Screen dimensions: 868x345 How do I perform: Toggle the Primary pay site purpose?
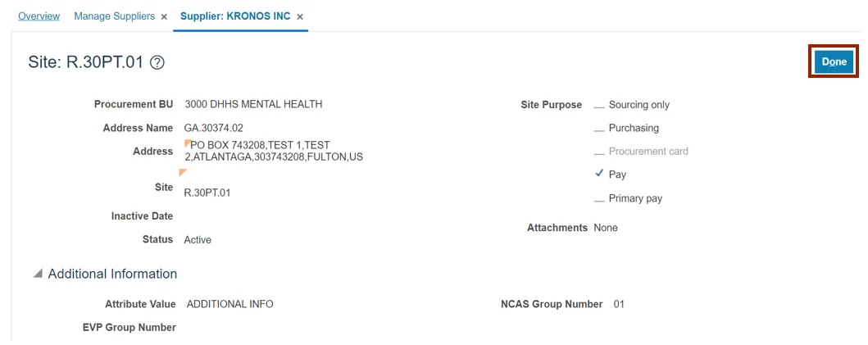599,199
